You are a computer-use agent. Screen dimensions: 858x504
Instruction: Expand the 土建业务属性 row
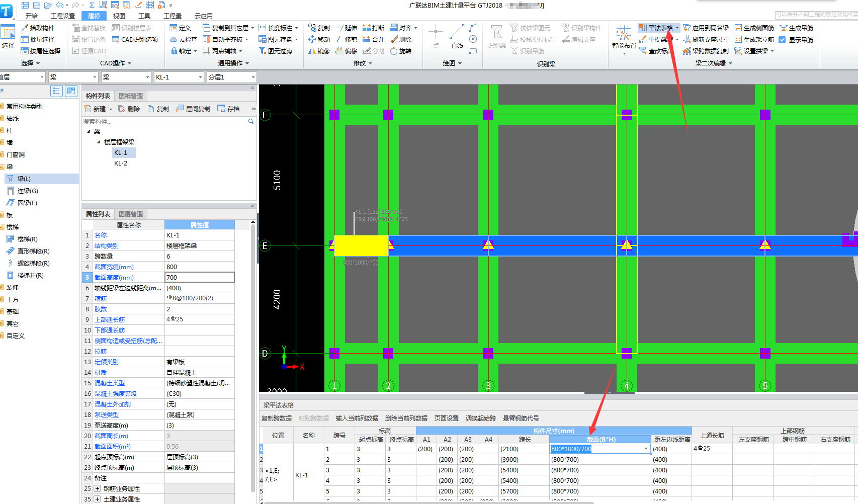pyautogui.click(x=97, y=499)
